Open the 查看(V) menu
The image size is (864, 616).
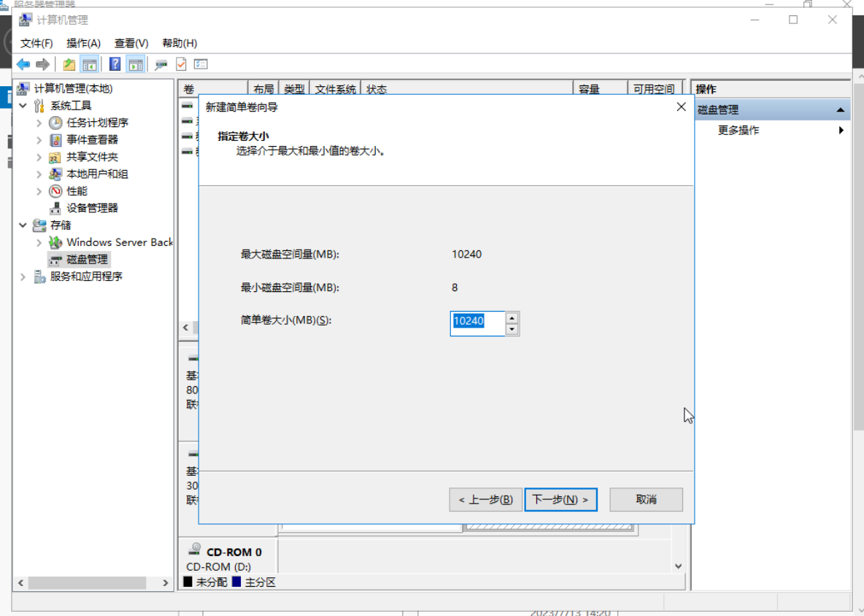(131, 43)
